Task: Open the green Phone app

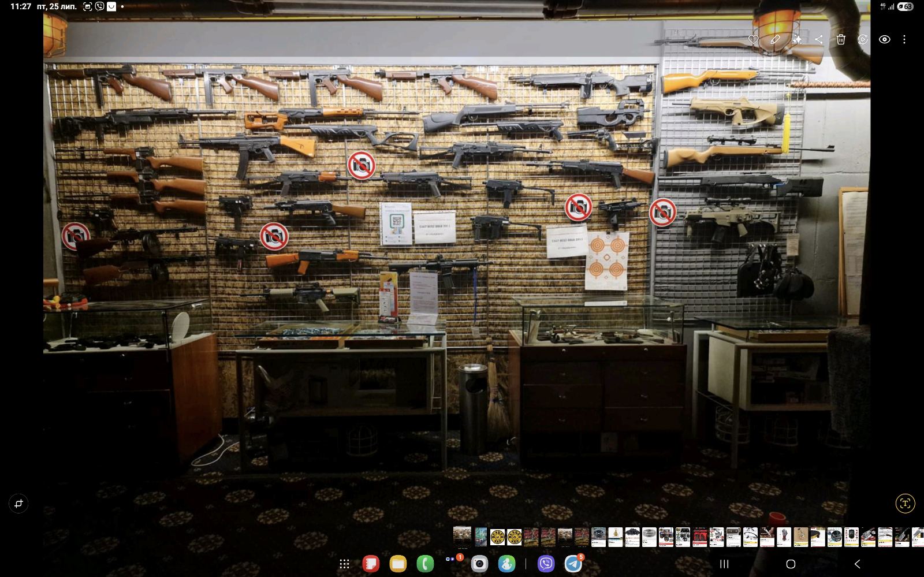Action: [425, 564]
